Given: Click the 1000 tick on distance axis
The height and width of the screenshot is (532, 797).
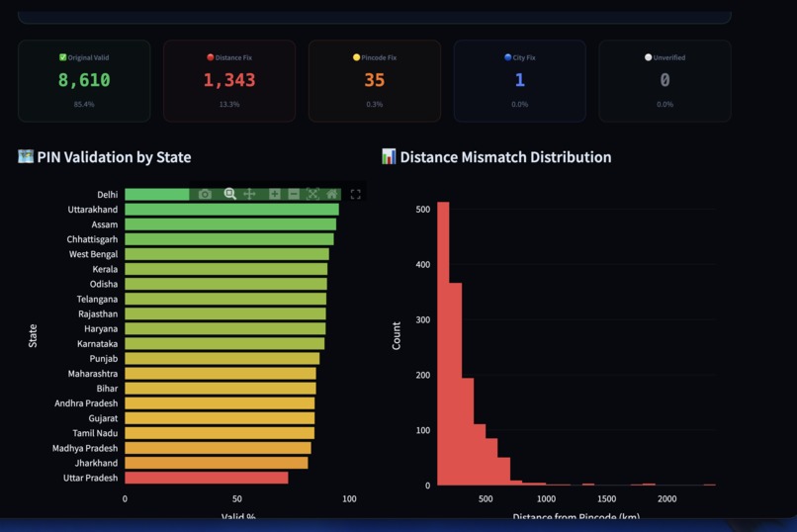Looking at the screenshot, I should [x=546, y=499].
